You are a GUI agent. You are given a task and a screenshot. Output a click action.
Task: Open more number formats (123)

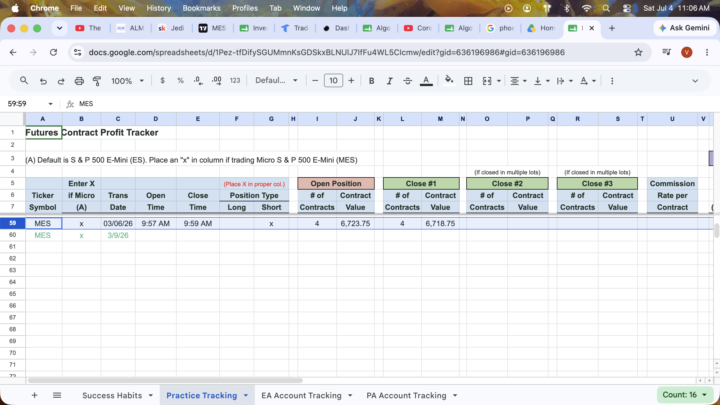tap(235, 81)
